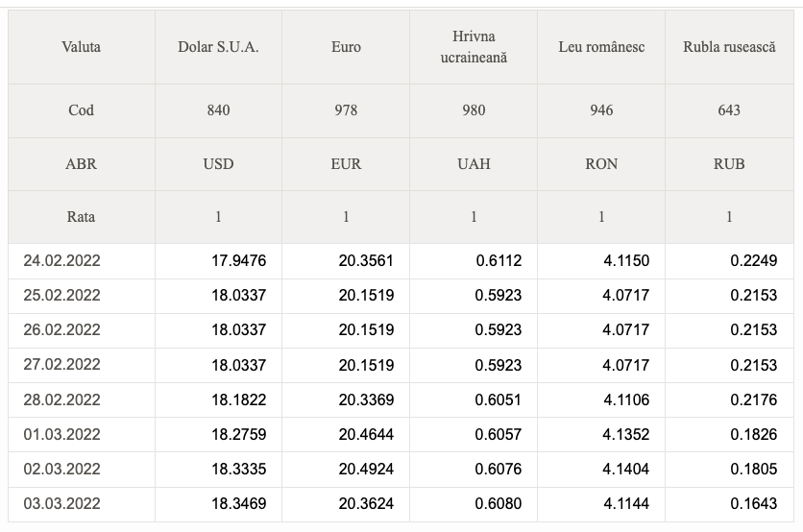Click the 28.02.2022 date cell
This screenshot has width=803, height=532.
pyautogui.click(x=62, y=399)
